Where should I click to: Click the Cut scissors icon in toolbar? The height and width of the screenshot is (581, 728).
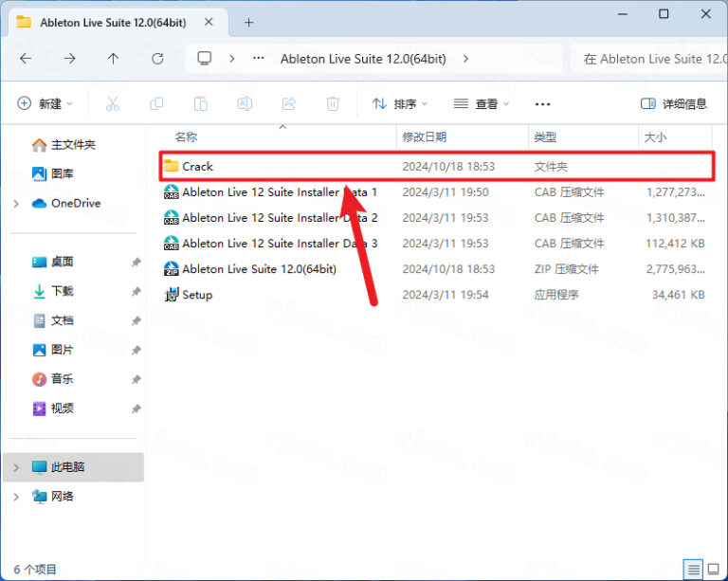click(x=113, y=103)
